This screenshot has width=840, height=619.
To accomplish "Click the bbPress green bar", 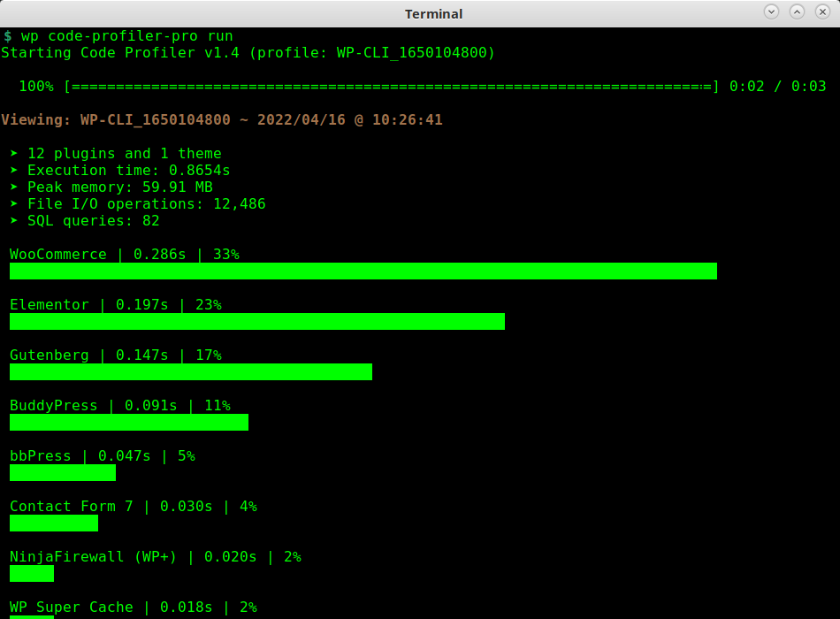I will click(63, 473).
